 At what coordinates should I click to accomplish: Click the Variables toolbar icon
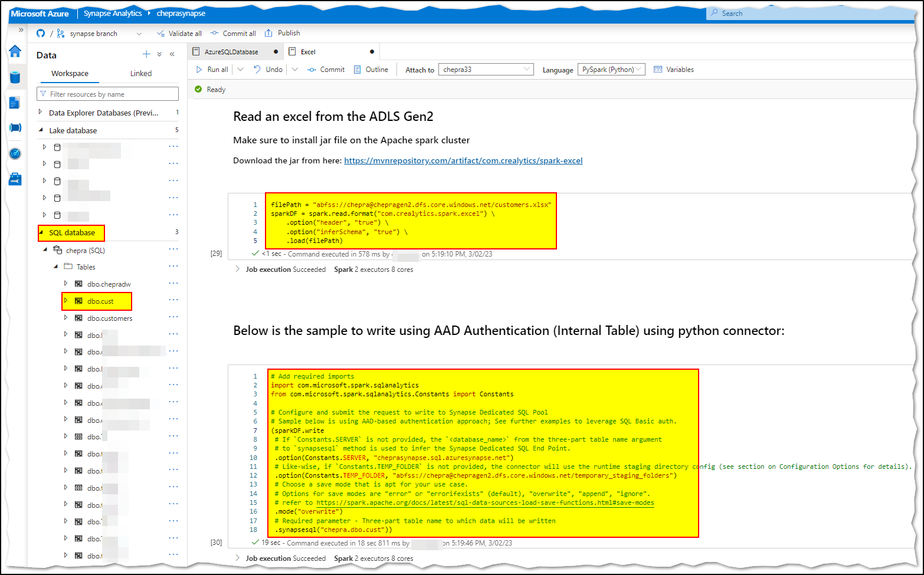point(658,70)
